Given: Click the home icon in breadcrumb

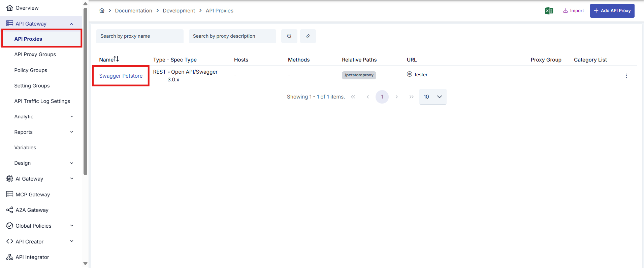Looking at the screenshot, I should [102, 10].
